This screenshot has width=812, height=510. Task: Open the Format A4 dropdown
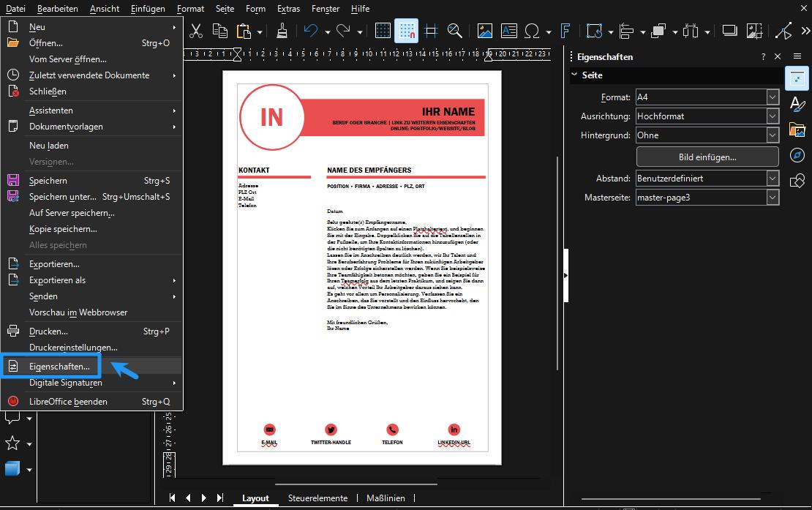[772, 97]
